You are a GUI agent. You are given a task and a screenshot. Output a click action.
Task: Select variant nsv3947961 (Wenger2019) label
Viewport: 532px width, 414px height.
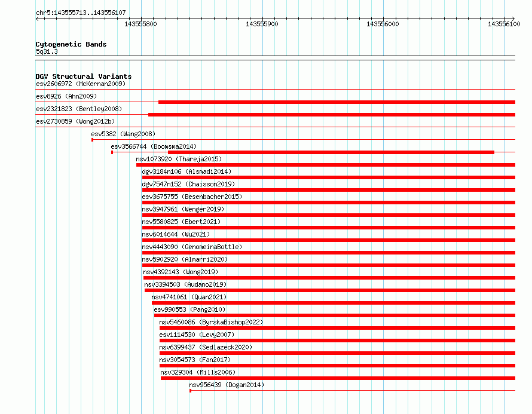pyautogui.click(x=184, y=209)
